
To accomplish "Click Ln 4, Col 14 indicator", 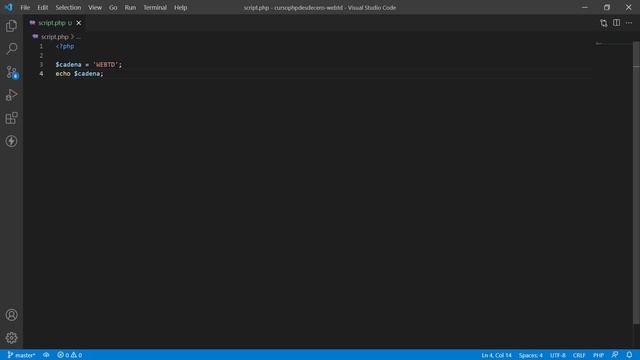I will pyautogui.click(x=496, y=355).
